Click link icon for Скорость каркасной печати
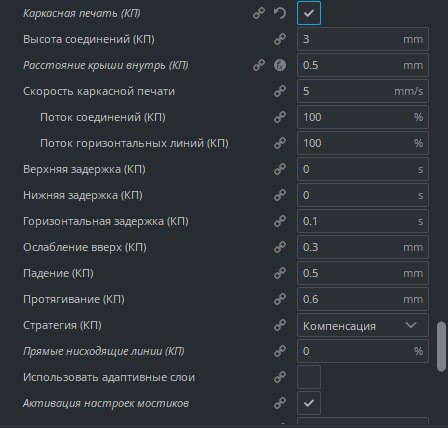Screen dimensions: 448x428 tap(280, 91)
